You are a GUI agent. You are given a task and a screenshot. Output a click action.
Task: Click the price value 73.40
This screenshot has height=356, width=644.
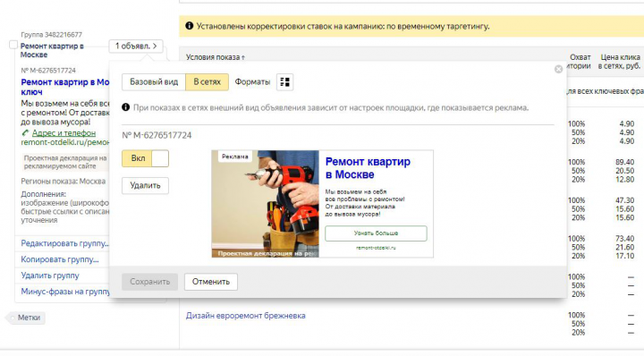pyautogui.click(x=624, y=239)
